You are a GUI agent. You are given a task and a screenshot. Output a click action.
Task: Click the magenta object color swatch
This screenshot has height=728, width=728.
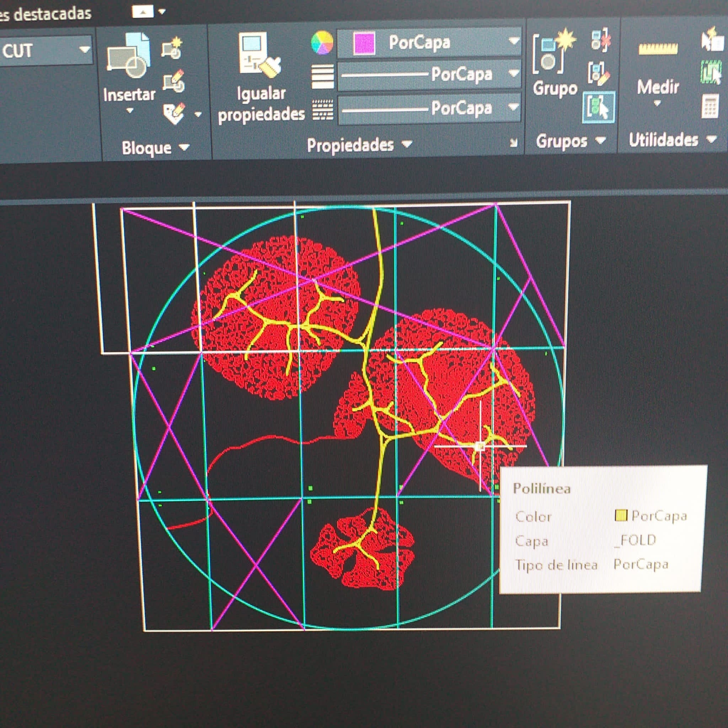click(x=364, y=43)
